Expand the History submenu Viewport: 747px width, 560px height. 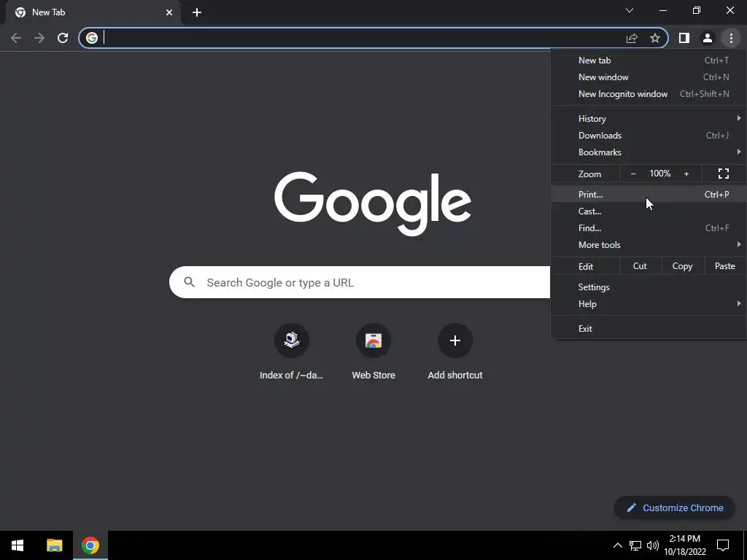click(x=649, y=119)
